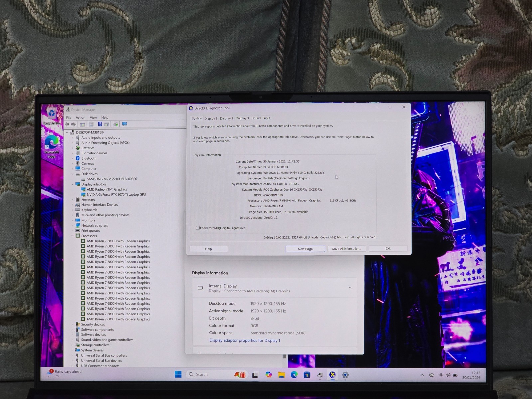Collapse the DESKTOP-M381BIF root node
The width and height of the screenshot is (532, 399).
point(67,132)
